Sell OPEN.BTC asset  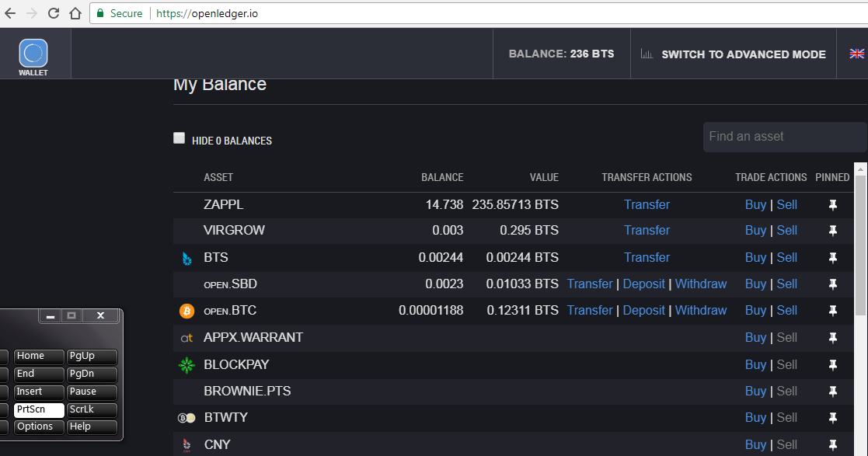[786, 311]
